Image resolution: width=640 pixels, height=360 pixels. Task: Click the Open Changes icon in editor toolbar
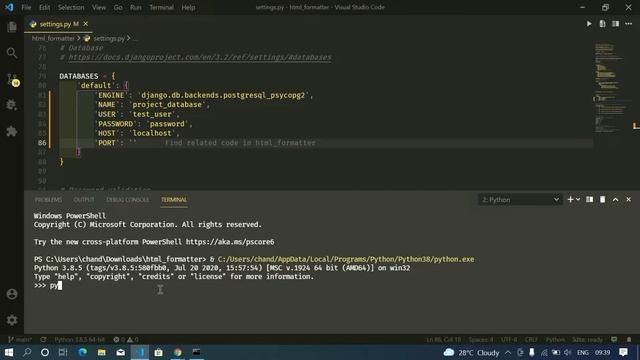tap(602, 24)
